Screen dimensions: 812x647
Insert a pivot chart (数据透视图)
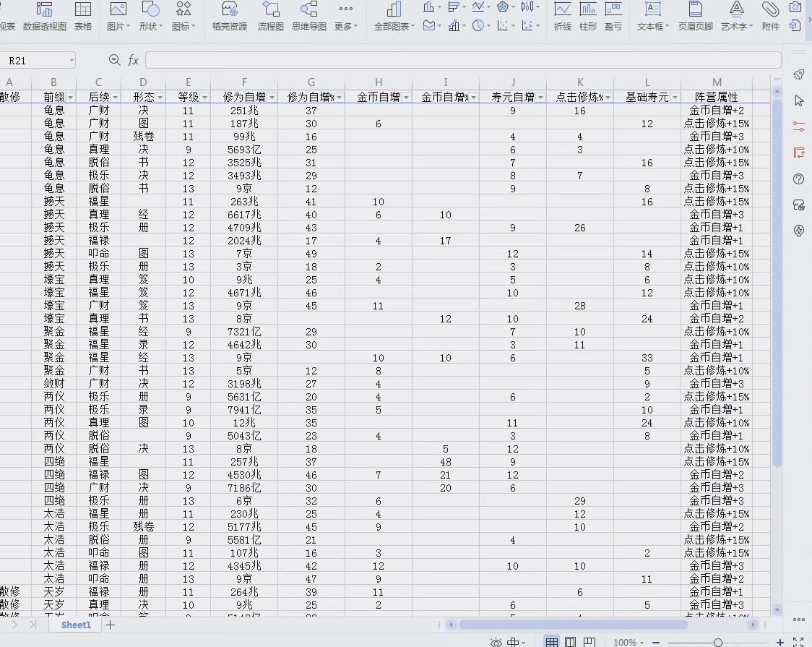[45, 17]
